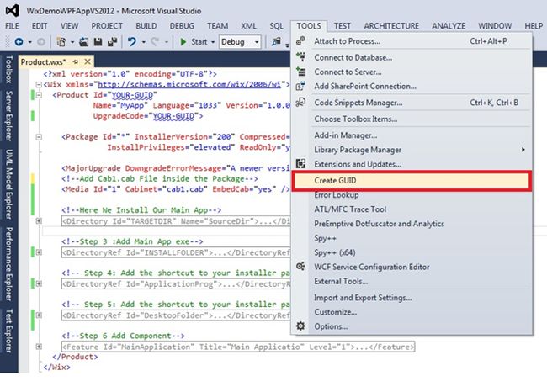Expand the TARGETDIR Directory block
The height and width of the screenshot is (392, 547).
coord(39,220)
